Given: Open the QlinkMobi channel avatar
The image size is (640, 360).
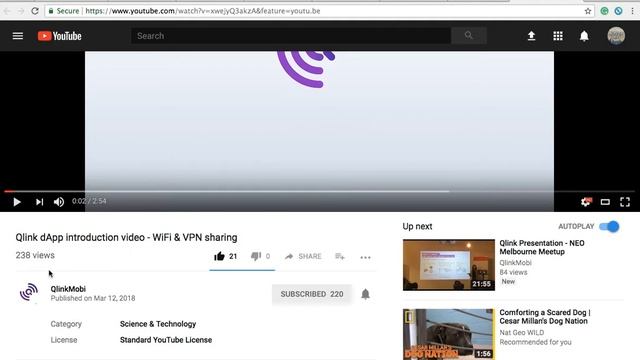Looking at the screenshot, I should (29, 293).
